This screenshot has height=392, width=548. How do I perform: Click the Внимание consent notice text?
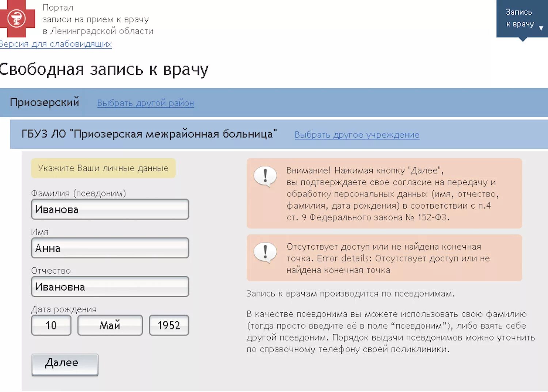pos(393,194)
